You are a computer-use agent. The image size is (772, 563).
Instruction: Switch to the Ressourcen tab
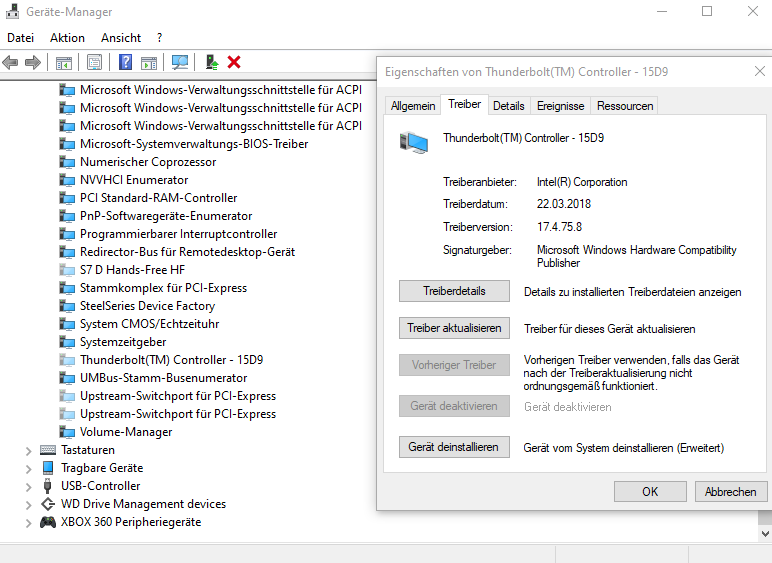[625, 106]
